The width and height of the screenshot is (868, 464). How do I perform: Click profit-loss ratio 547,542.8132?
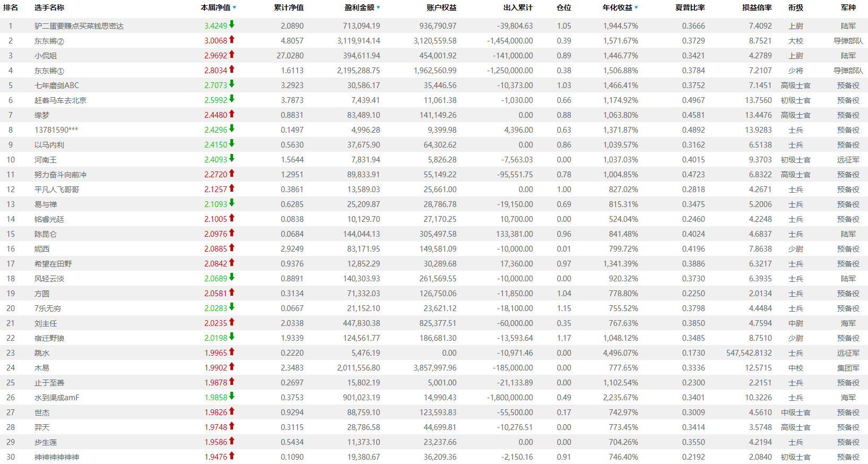point(749,353)
